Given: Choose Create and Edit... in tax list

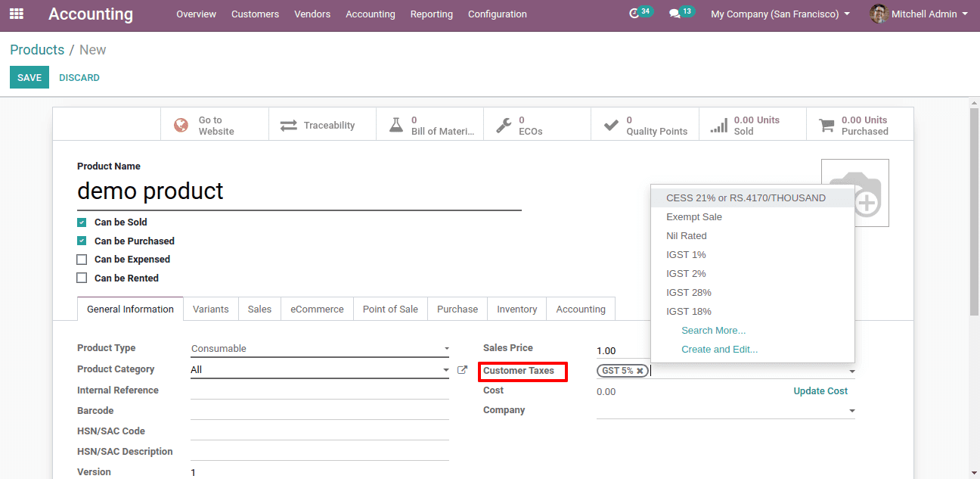Looking at the screenshot, I should point(719,349).
